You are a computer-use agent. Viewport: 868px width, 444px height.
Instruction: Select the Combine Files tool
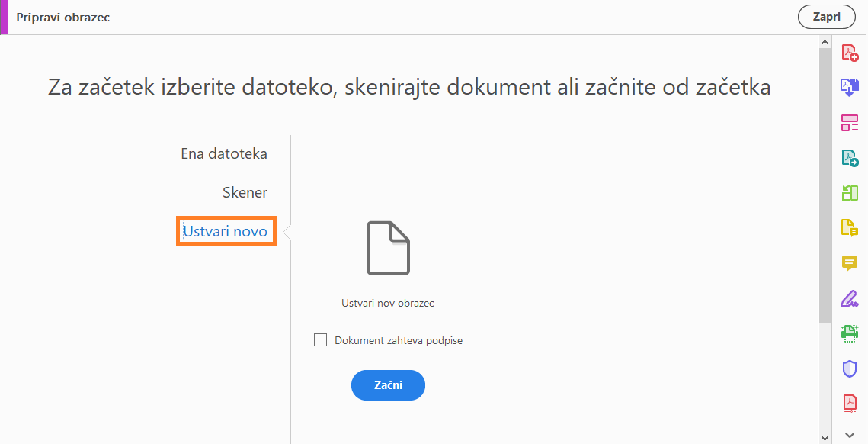850,87
